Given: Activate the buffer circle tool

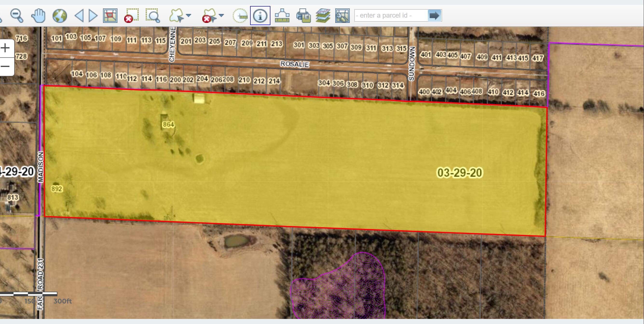Looking at the screenshot, I should click(x=240, y=16).
